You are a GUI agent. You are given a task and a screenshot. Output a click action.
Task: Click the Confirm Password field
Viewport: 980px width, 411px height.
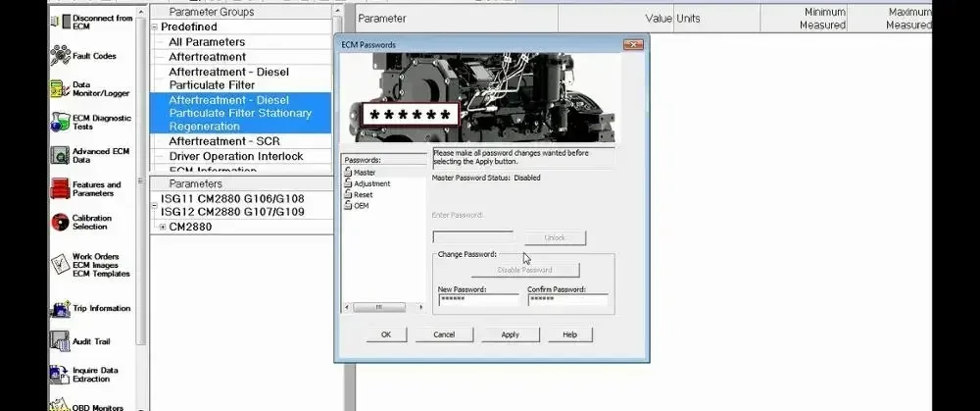coord(567,300)
